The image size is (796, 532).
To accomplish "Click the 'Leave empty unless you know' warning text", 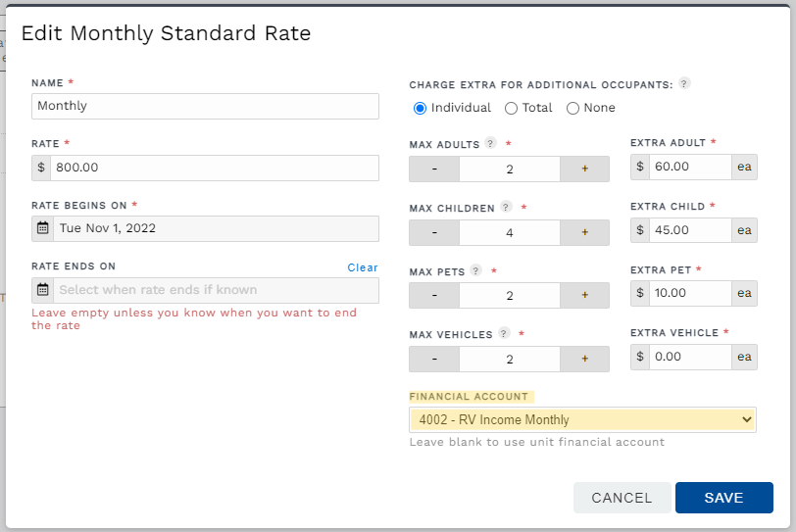I will pos(194,319).
